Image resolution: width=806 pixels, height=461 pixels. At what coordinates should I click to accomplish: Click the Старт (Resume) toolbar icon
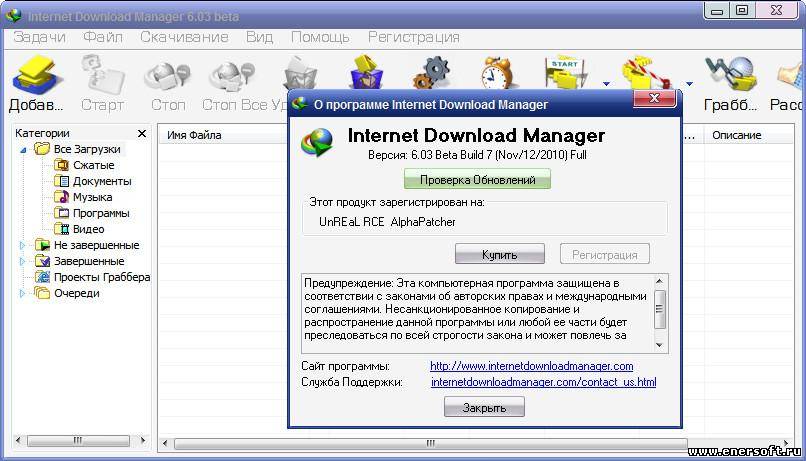103,75
